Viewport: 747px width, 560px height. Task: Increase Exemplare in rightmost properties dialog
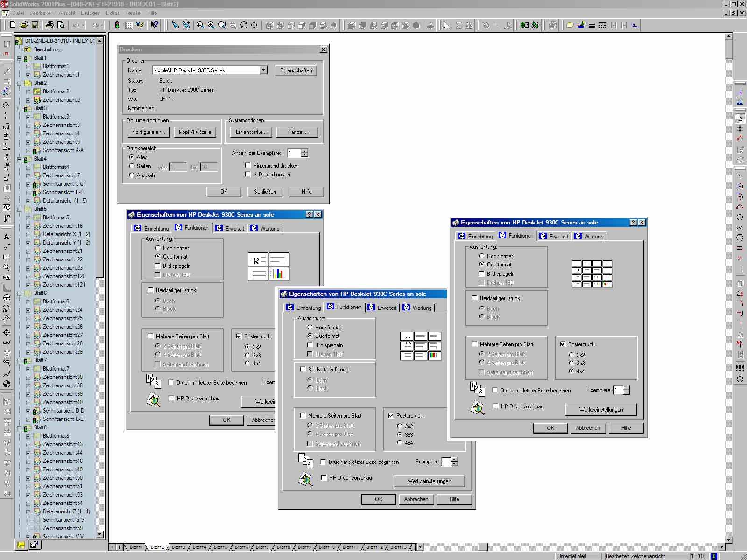point(626,388)
